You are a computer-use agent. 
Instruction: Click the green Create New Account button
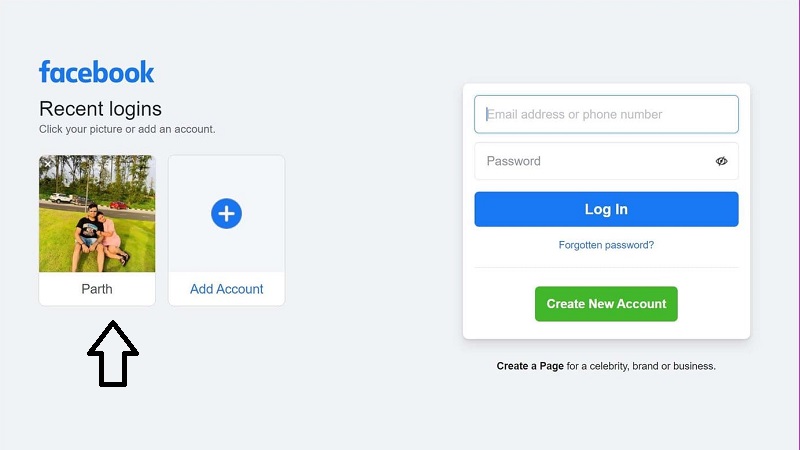(606, 304)
